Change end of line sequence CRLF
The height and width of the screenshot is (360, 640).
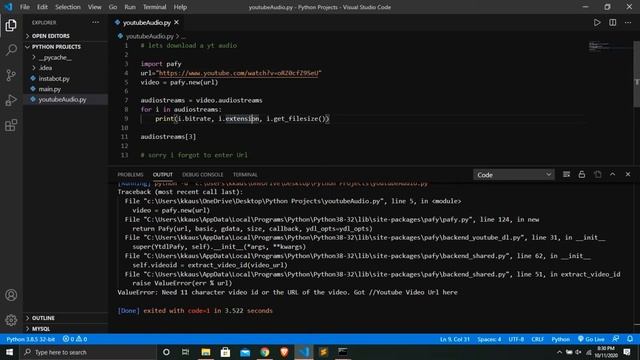(537, 339)
